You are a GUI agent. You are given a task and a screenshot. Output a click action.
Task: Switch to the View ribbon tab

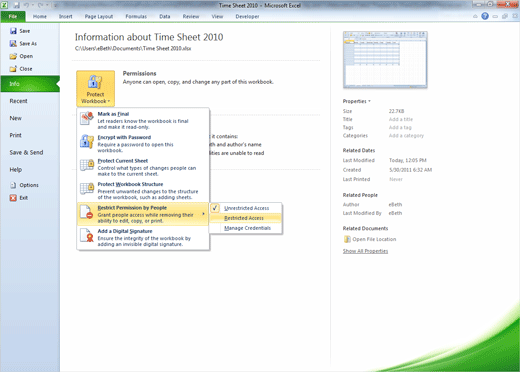pyautogui.click(x=217, y=16)
